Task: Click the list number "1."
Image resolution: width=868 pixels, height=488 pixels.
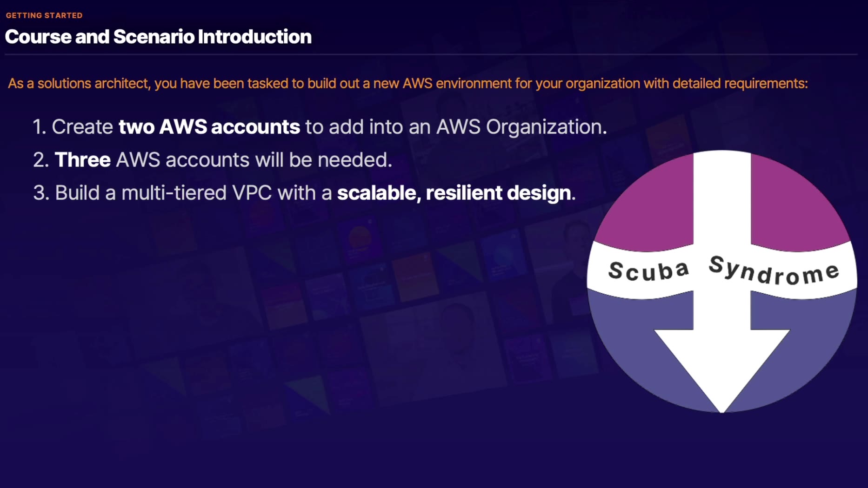Action: [x=40, y=127]
